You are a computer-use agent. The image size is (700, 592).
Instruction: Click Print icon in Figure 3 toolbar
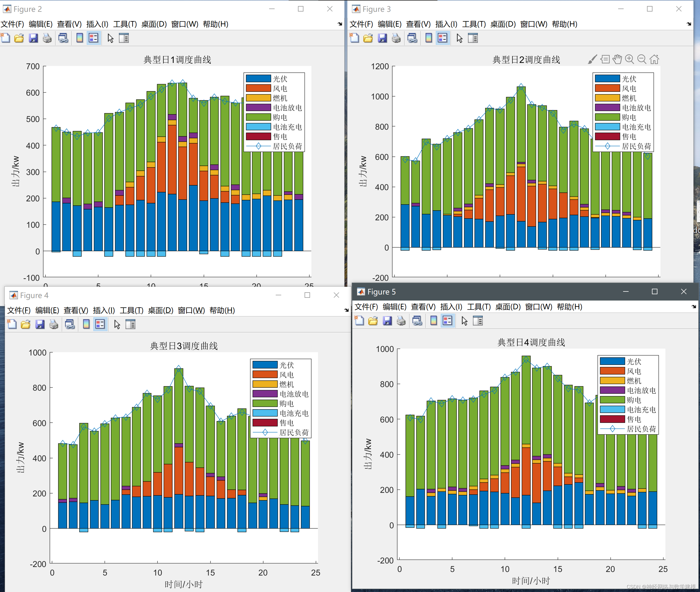point(396,38)
